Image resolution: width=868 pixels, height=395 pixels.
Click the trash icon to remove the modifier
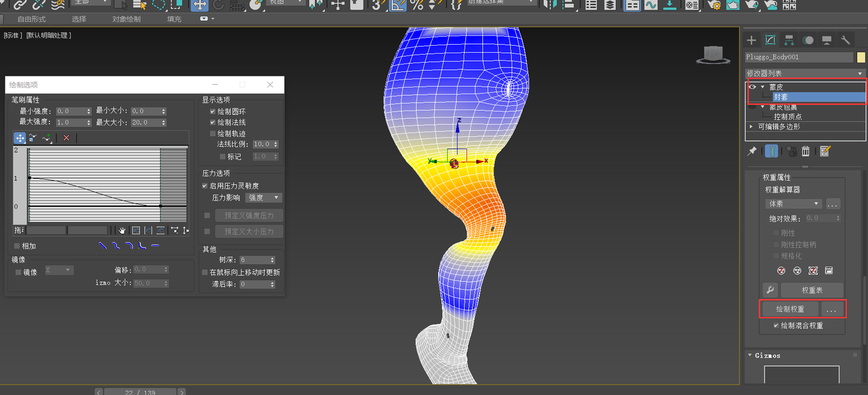tap(806, 151)
